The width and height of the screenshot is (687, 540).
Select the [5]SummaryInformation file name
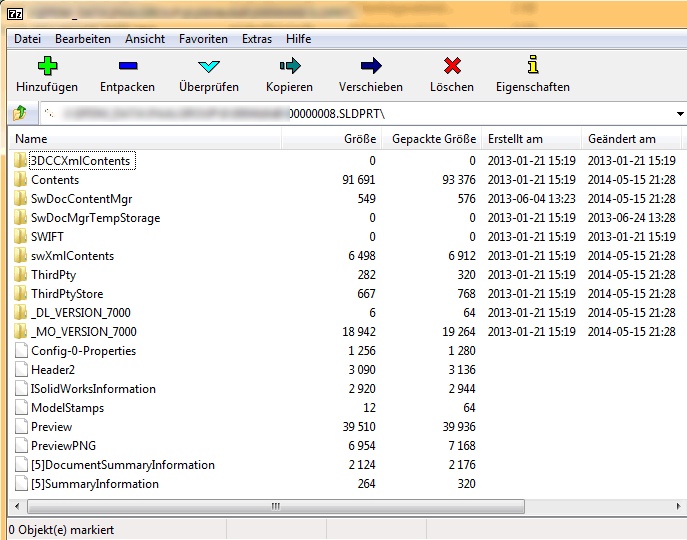(x=95, y=484)
